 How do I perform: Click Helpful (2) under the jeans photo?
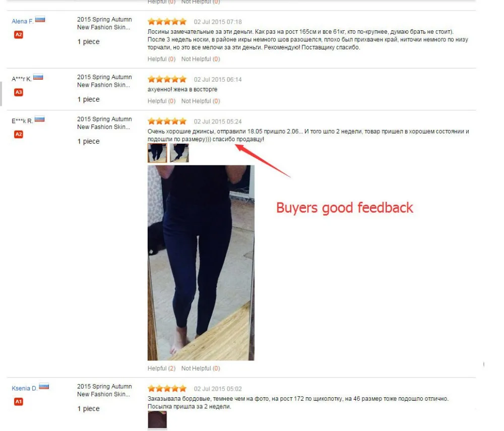(x=161, y=368)
